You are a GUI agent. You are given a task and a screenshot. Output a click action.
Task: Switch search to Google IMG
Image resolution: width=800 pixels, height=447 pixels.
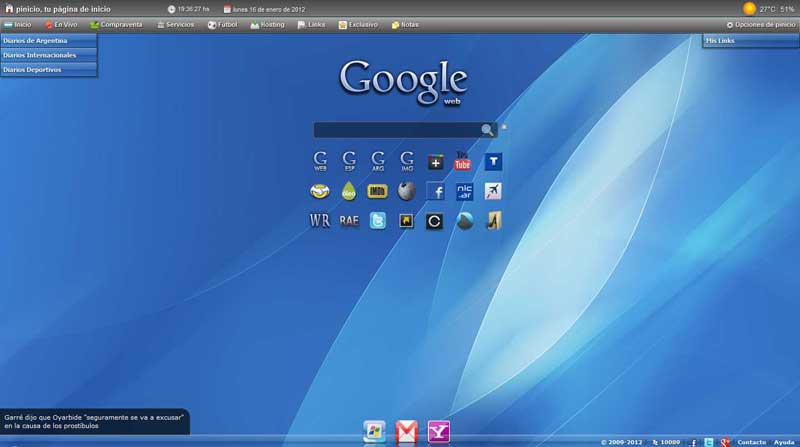[x=407, y=161]
